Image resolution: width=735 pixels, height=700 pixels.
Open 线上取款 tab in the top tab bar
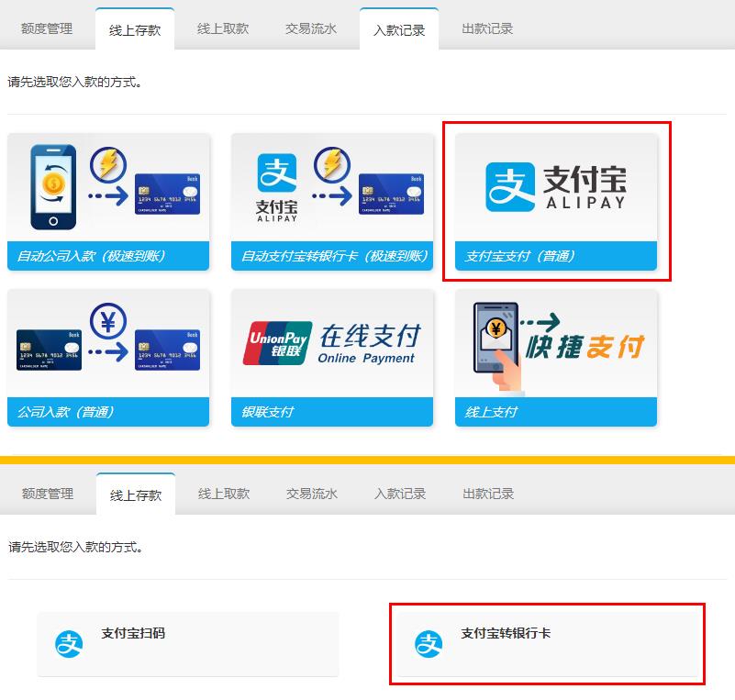tap(223, 28)
